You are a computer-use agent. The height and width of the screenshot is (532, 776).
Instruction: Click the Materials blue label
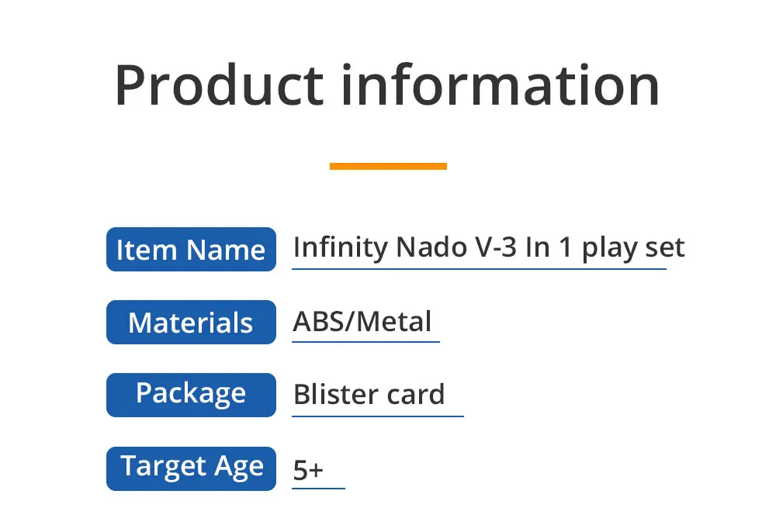click(x=191, y=322)
